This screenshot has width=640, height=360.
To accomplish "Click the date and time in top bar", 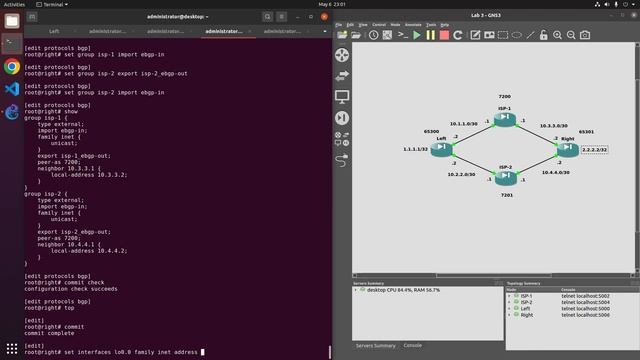I will click(x=332, y=4).
